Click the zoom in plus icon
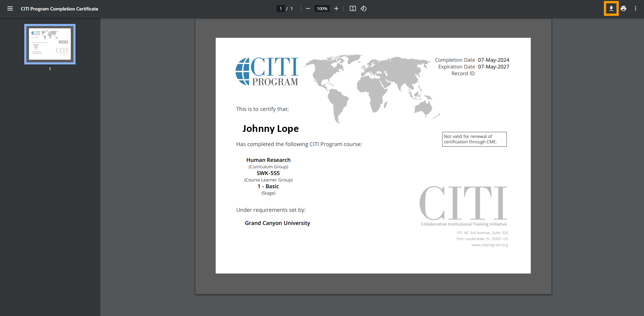 click(x=336, y=8)
